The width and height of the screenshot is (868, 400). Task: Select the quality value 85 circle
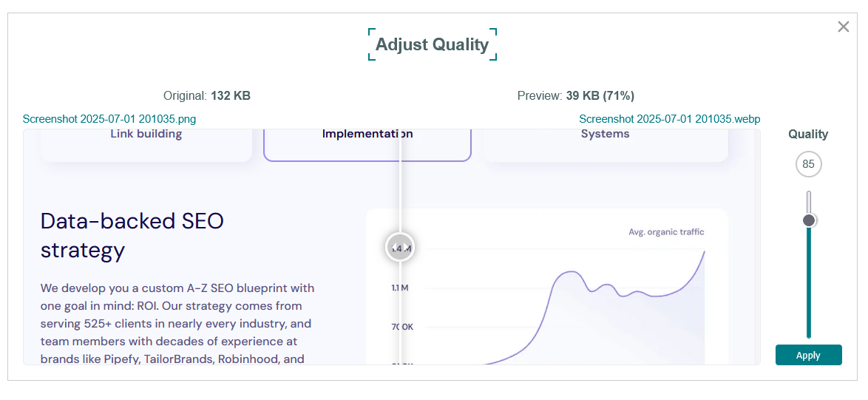(809, 164)
